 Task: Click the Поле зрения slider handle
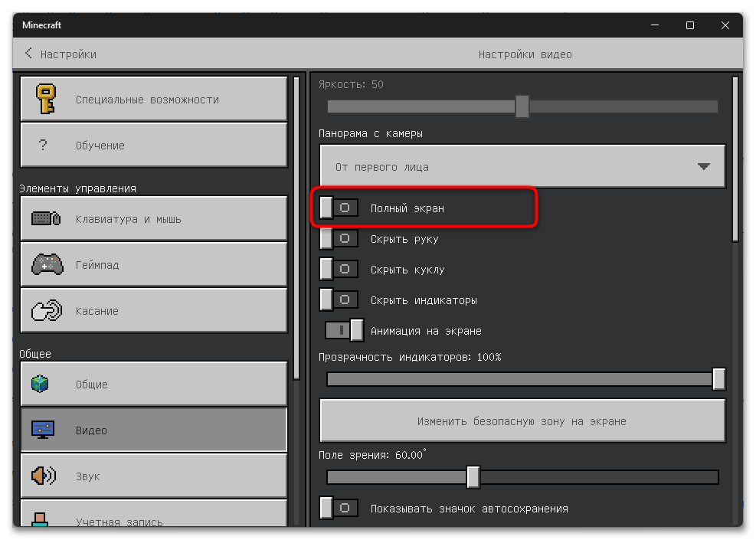click(473, 477)
